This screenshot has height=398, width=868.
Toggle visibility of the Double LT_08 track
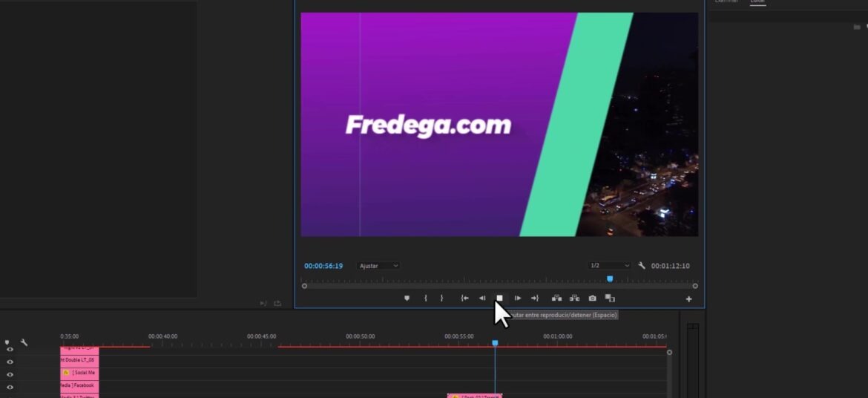click(x=10, y=362)
